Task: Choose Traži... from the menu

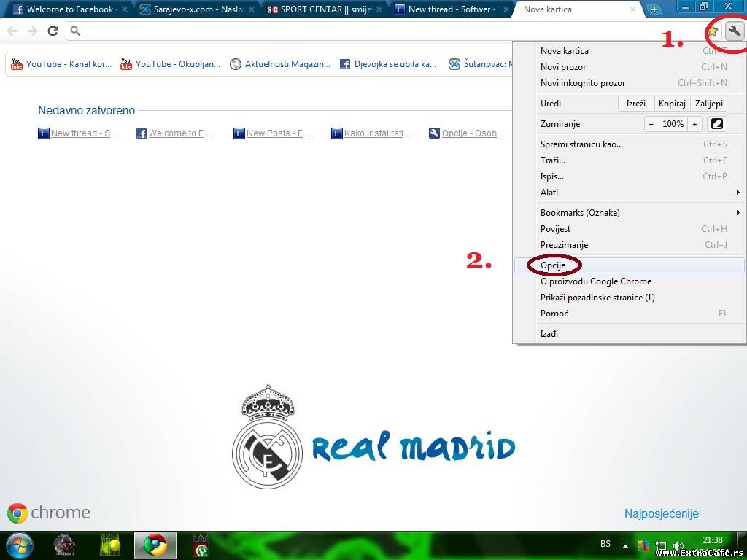Action: tap(630, 160)
